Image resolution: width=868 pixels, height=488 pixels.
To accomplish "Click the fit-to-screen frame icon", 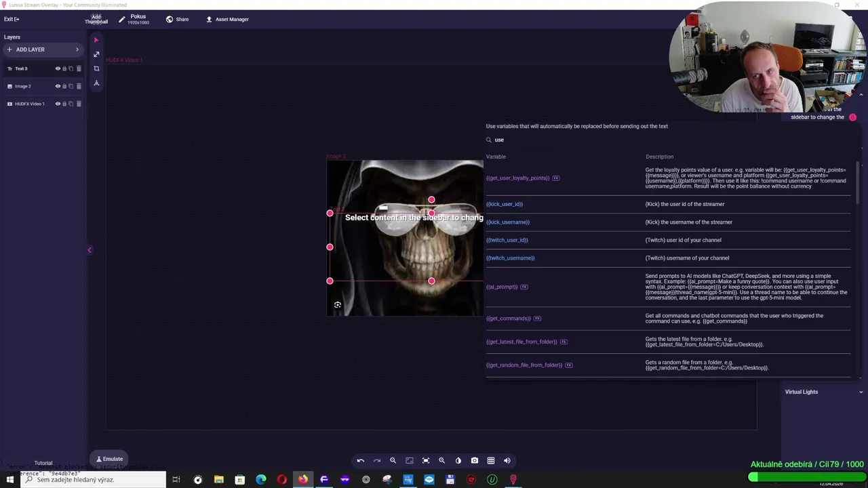I will [x=410, y=461].
